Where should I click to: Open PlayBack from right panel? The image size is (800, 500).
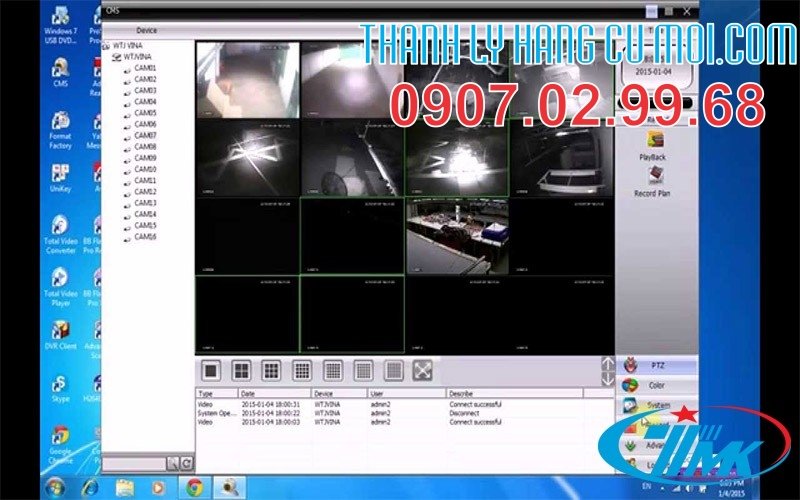653,146
